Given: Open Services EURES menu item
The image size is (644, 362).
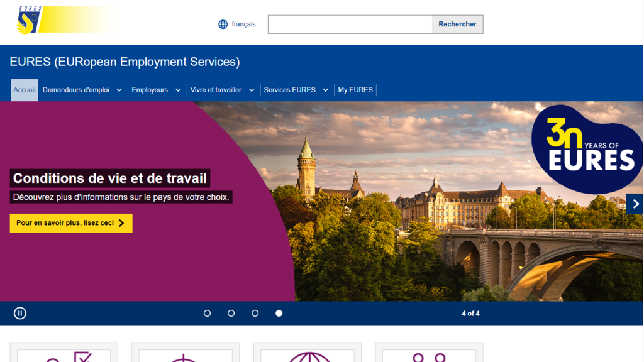Looking at the screenshot, I should click(x=289, y=90).
